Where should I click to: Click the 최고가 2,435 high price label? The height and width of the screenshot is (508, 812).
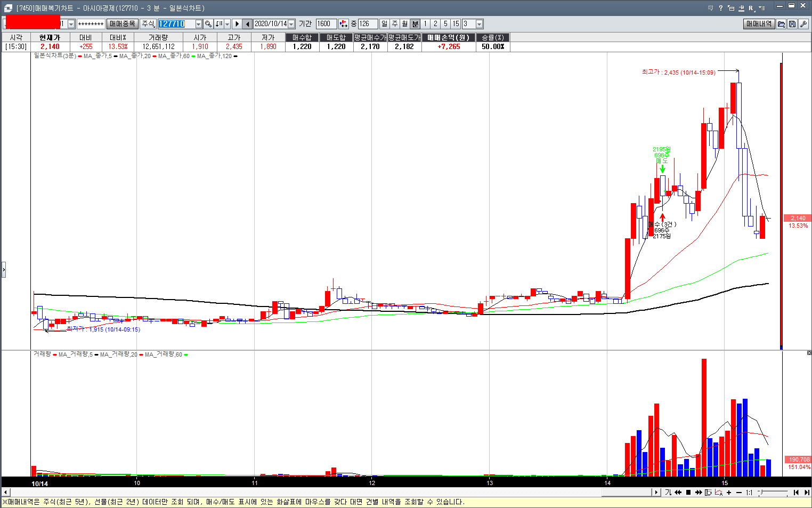tap(679, 72)
